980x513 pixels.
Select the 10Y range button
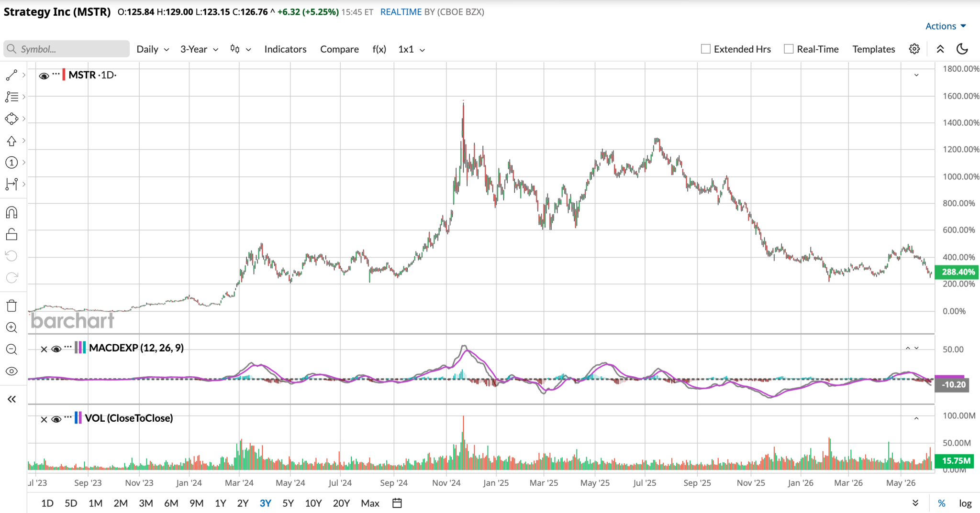(313, 503)
